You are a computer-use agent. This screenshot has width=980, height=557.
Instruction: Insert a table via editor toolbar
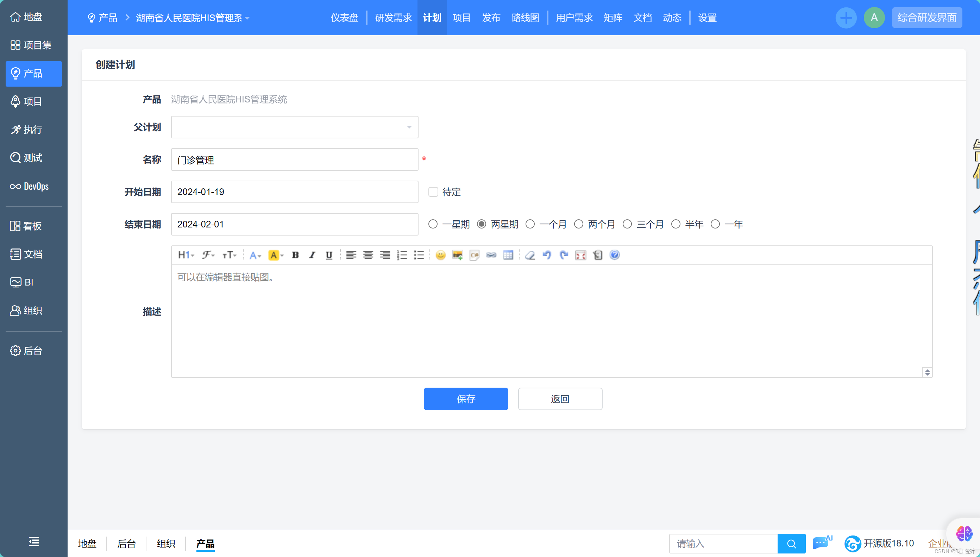pos(508,255)
